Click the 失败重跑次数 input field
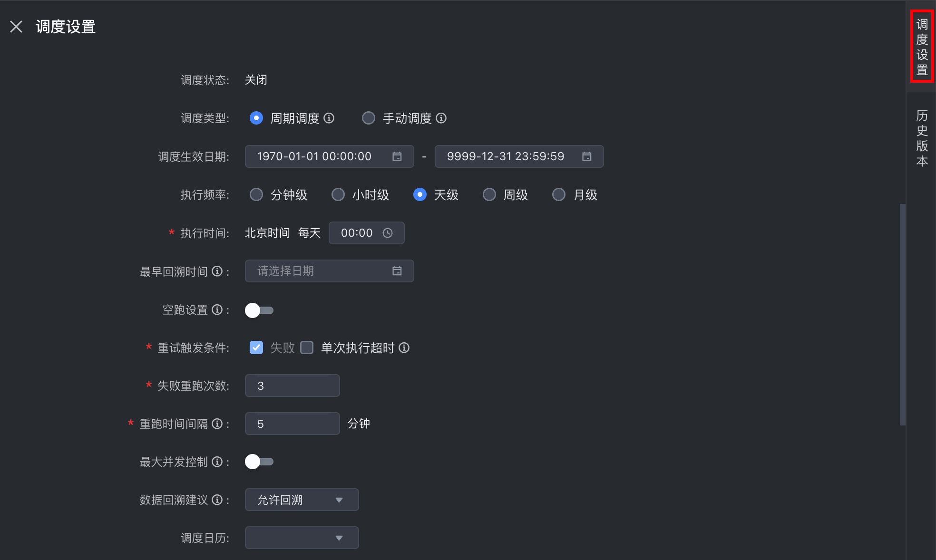 (x=292, y=386)
